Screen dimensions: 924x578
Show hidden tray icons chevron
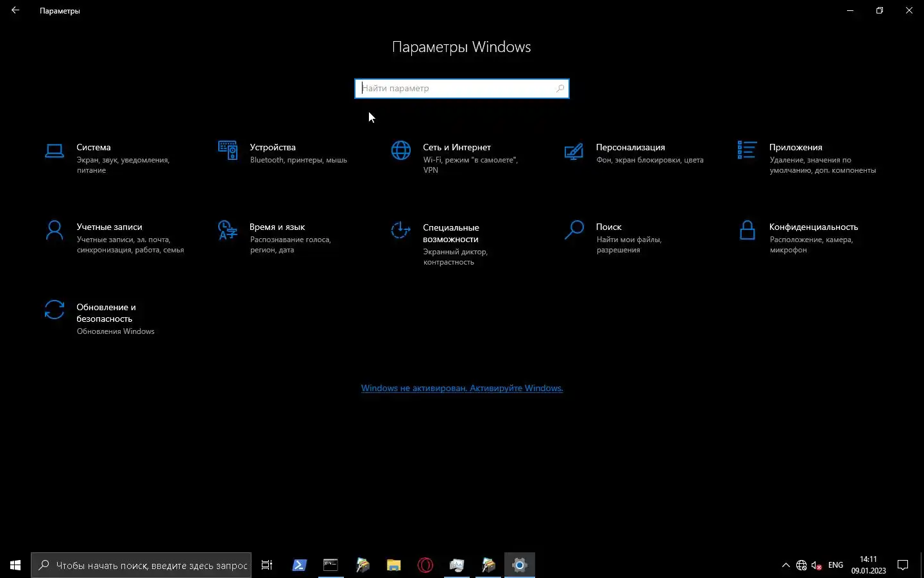click(x=785, y=565)
